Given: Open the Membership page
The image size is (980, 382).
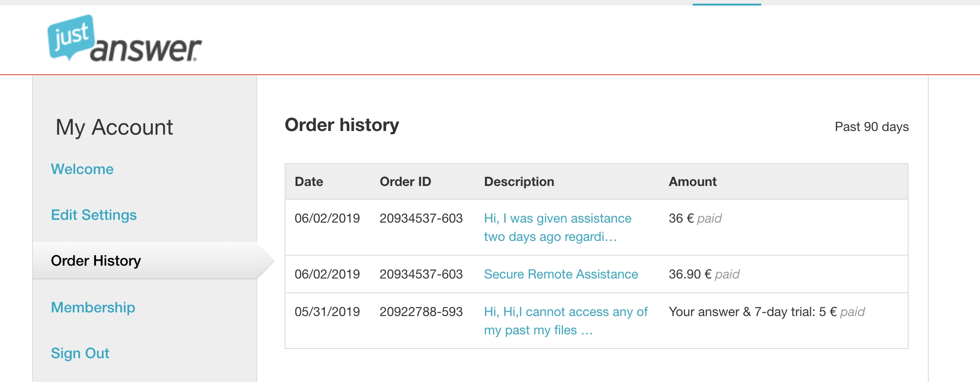Looking at the screenshot, I should [93, 307].
